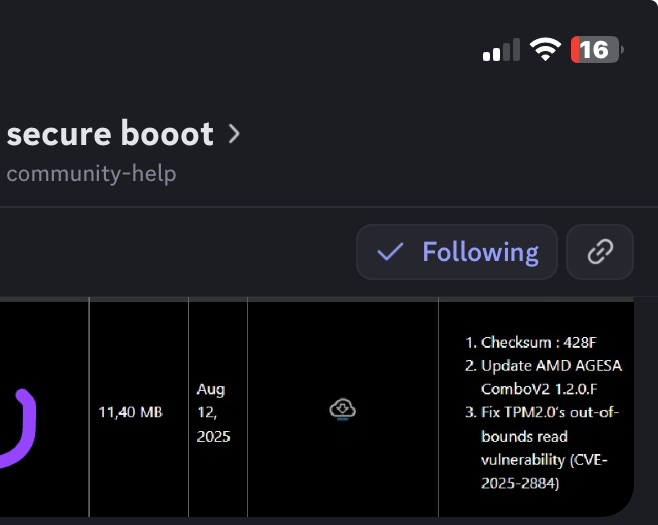Viewport: 658px width, 525px height.
Task: Expand the chevron next to secure booot
Action: tap(234, 133)
